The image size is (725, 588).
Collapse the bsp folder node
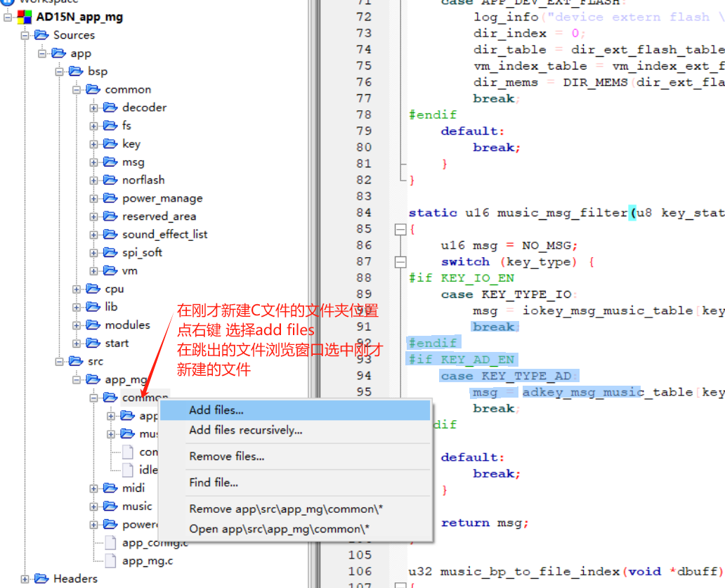tap(59, 72)
